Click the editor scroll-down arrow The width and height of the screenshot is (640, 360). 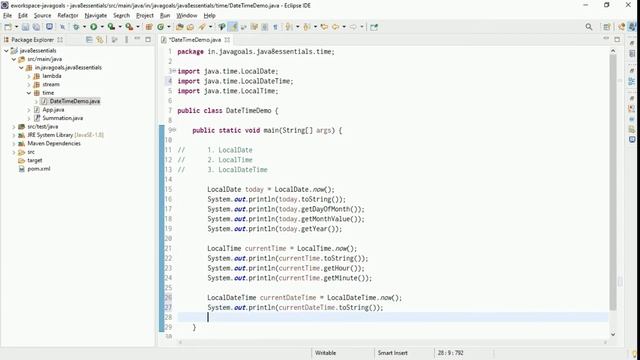pos(613,334)
